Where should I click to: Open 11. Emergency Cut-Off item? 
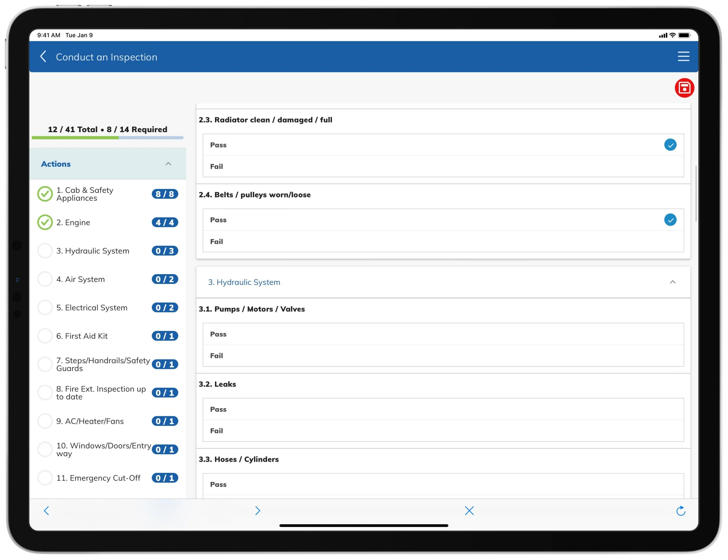tap(98, 478)
